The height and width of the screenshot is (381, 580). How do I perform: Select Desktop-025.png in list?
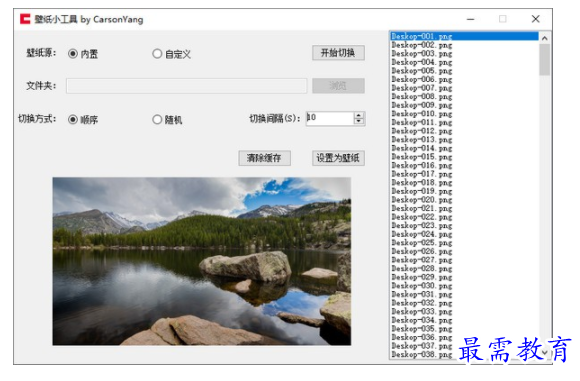tap(422, 243)
